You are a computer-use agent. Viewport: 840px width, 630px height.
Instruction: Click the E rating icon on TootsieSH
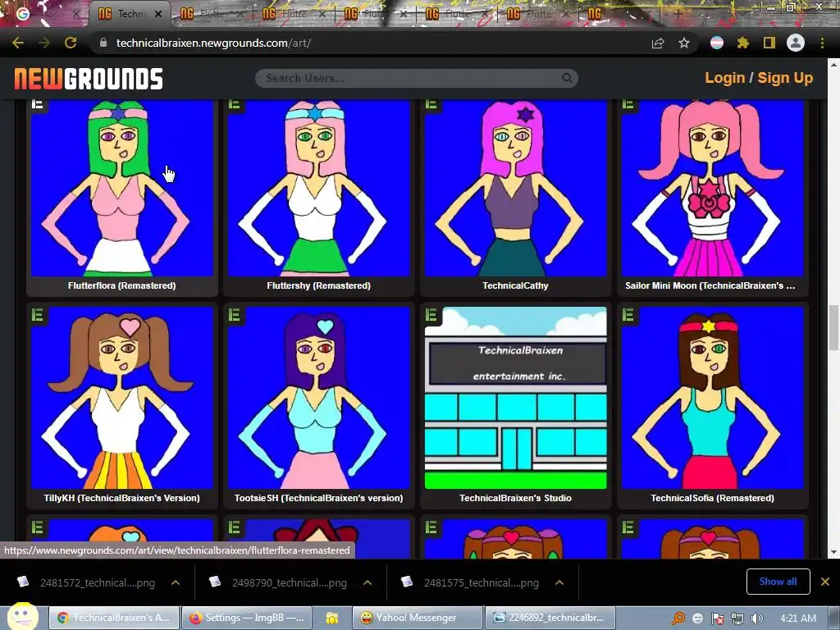tap(234, 314)
